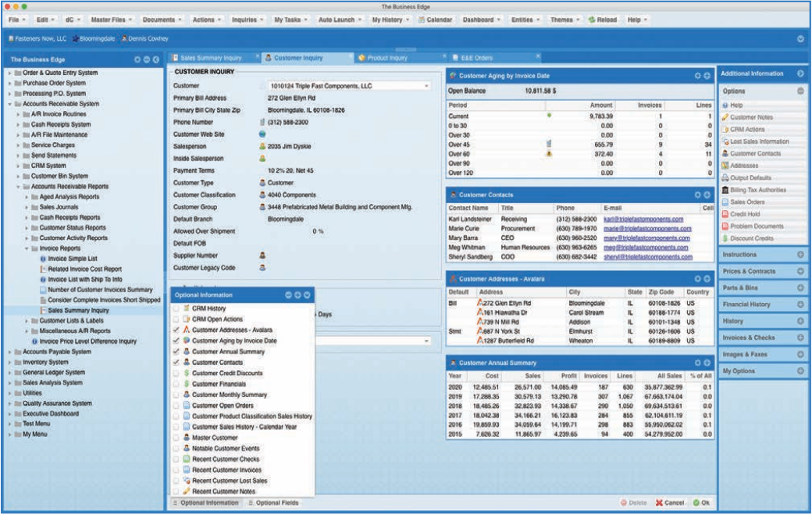Close the Customer Inquiry tab

point(351,55)
